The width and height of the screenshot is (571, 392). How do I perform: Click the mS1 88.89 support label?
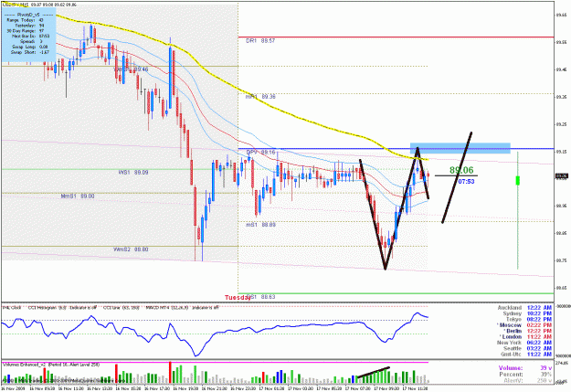(260, 225)
